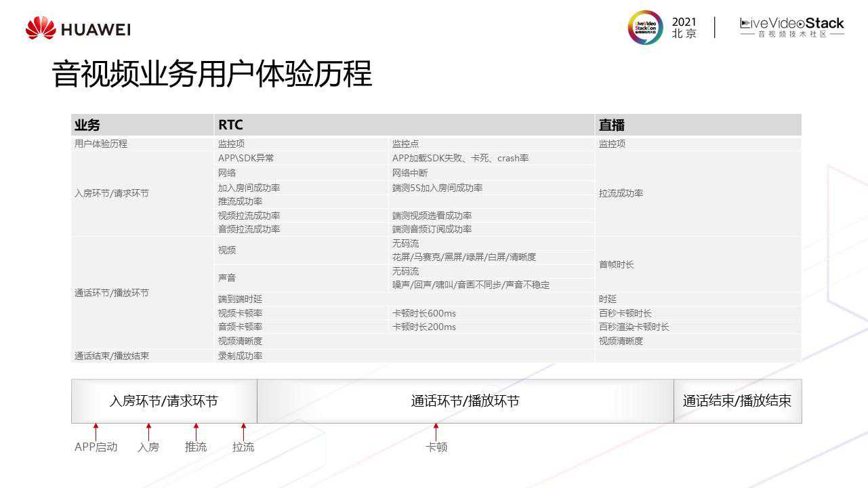The image size is (868, 488).
Task: Click the slide title 音视频业务用户体验历程
Action: (x=212, y=74)
